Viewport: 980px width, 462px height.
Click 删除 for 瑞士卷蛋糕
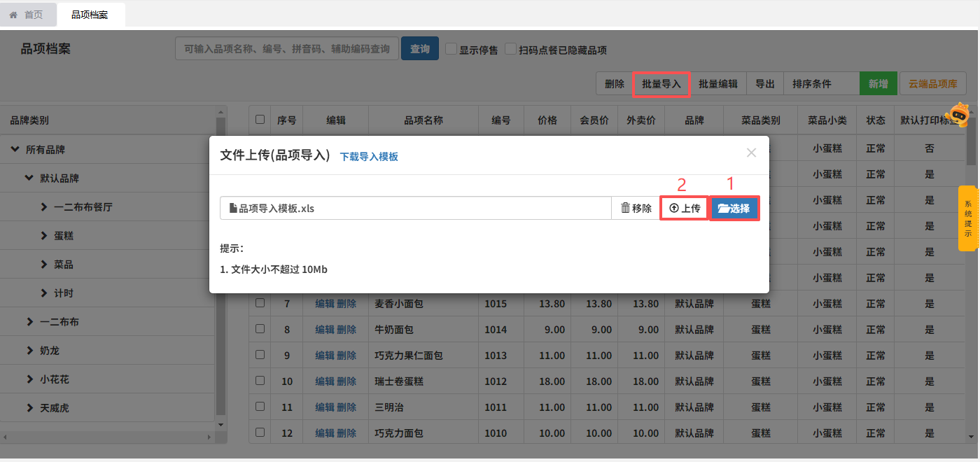tap(346, 381)
